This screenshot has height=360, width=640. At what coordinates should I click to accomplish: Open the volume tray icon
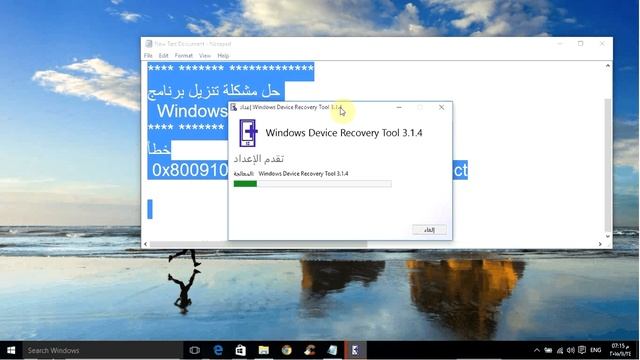(x=571, y=350)
